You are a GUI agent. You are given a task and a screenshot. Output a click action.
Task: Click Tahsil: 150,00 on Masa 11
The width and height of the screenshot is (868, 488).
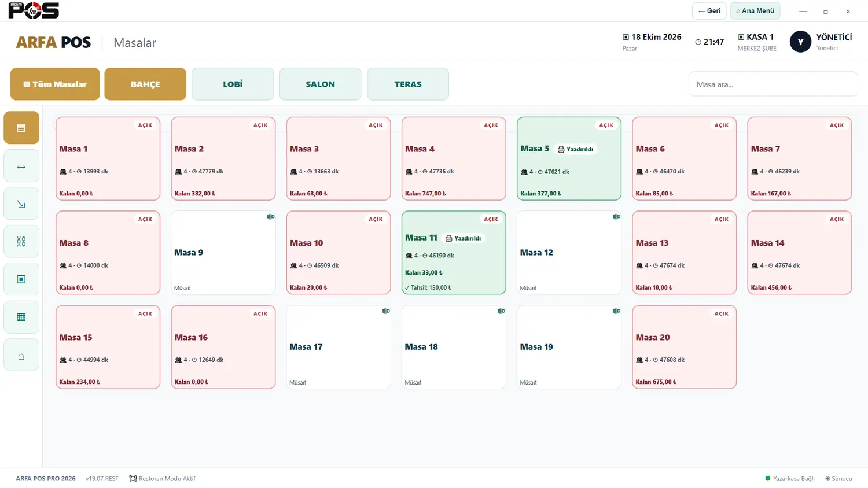(428, 287)
